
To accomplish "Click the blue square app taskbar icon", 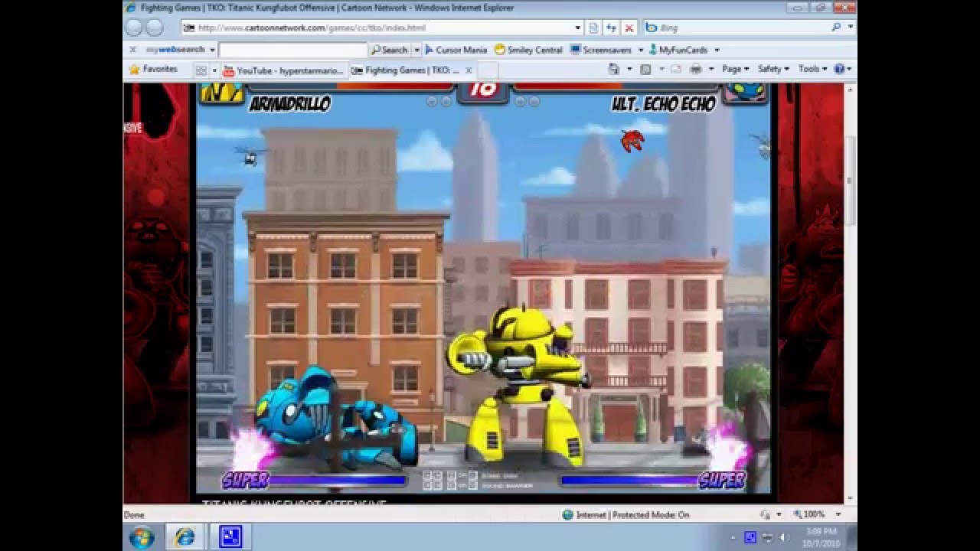I will (230, 537).
